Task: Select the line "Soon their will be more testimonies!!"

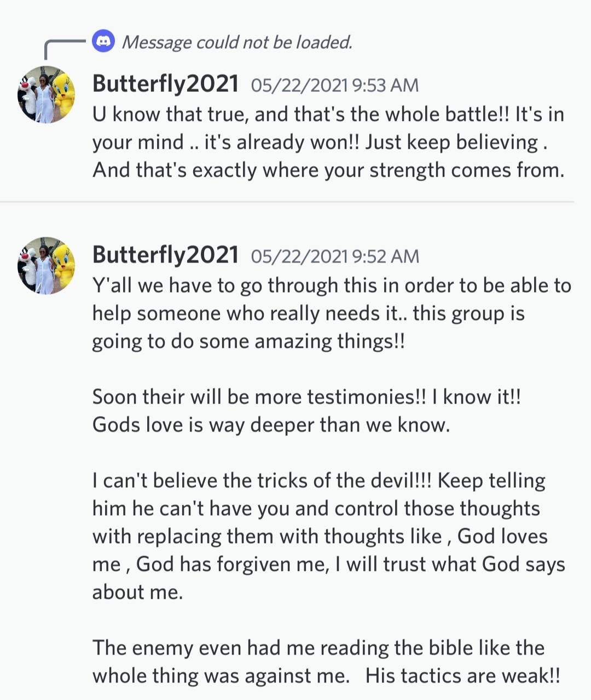Action: point(306,397)
